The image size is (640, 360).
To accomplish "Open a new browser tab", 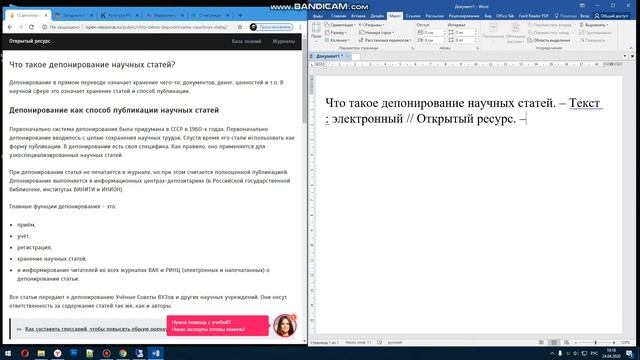I will (x=240, y=15).
